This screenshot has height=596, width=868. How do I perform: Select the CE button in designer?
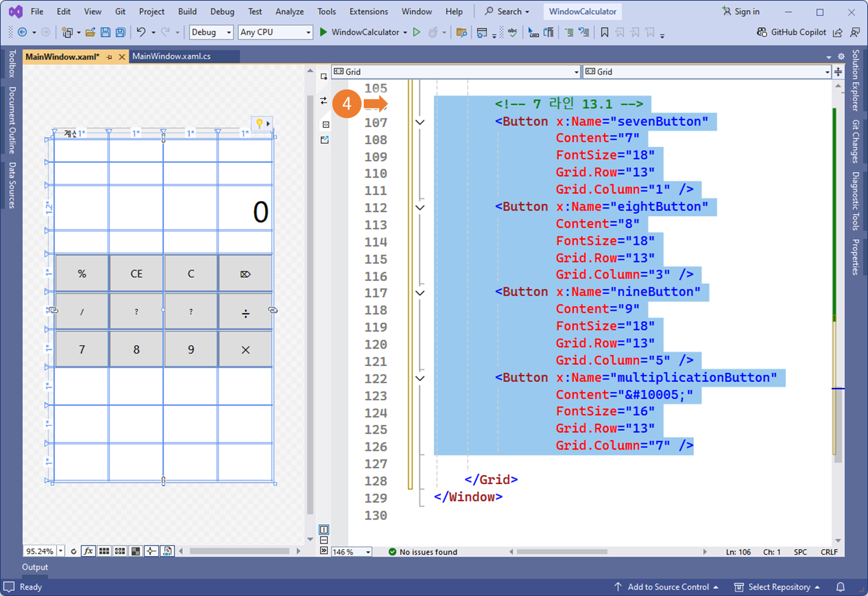(x=136, y=274)
